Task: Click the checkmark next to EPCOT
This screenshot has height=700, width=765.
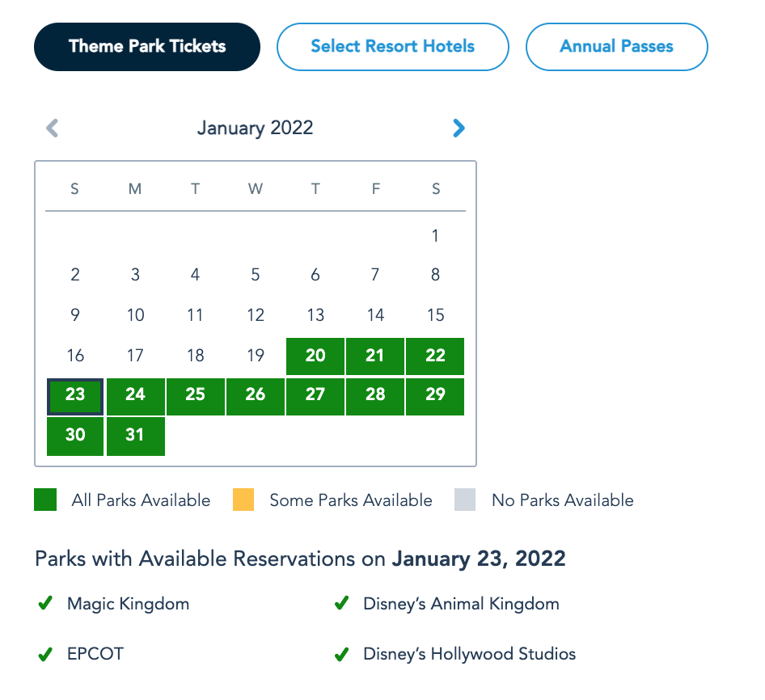Action: (x=45, y=653)
